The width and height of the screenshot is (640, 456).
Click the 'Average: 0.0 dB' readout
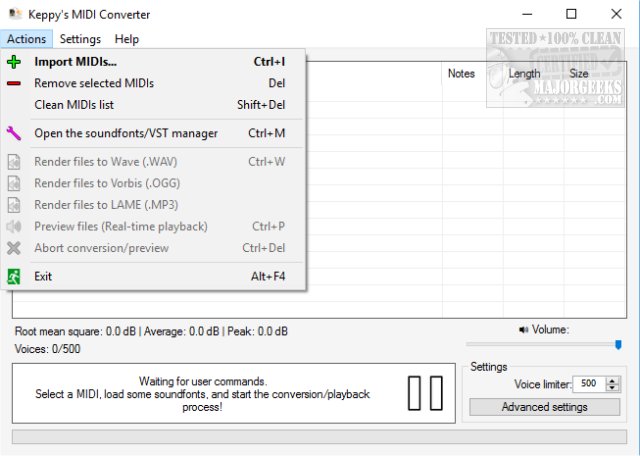(x=181, y=331)
